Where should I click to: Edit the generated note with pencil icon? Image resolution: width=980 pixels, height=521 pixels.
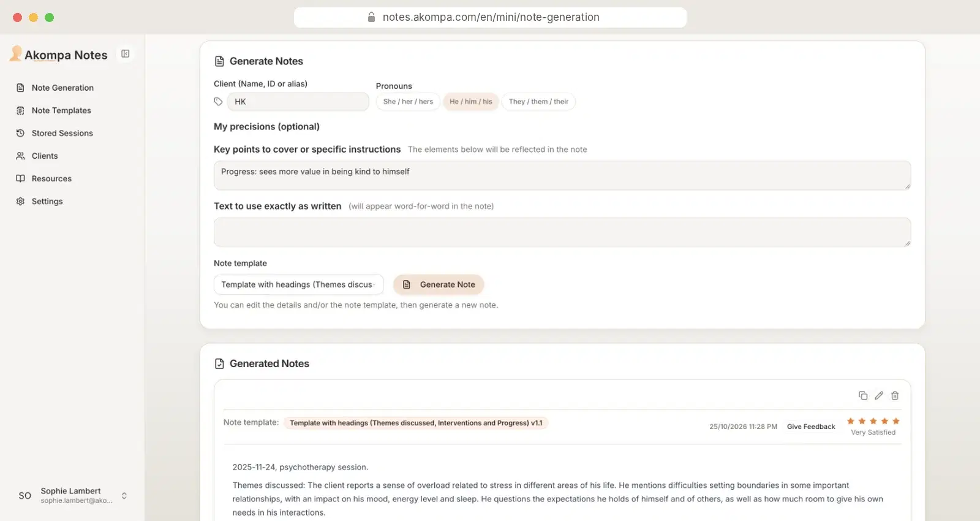[879, 395]
